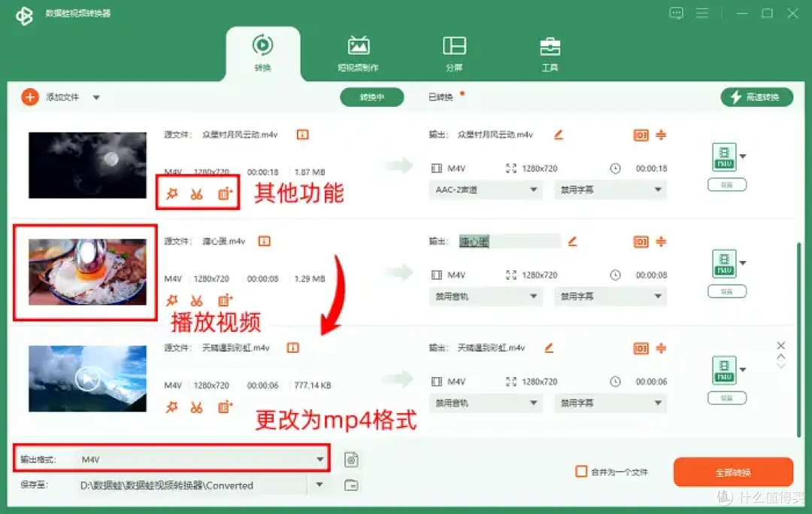The image size is (812, 514).
Task: Open the feedback message icon in title bar
Action: (x=676, y=13)
